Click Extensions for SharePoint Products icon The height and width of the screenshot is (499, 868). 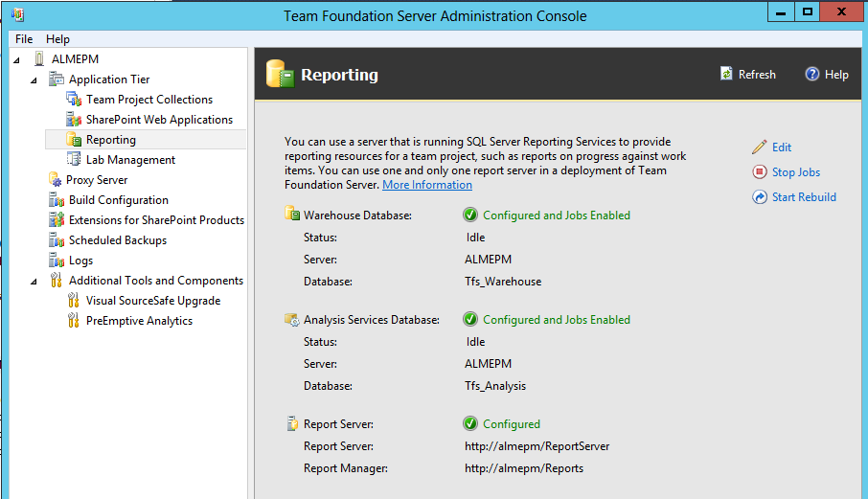(x=57, y=219)
